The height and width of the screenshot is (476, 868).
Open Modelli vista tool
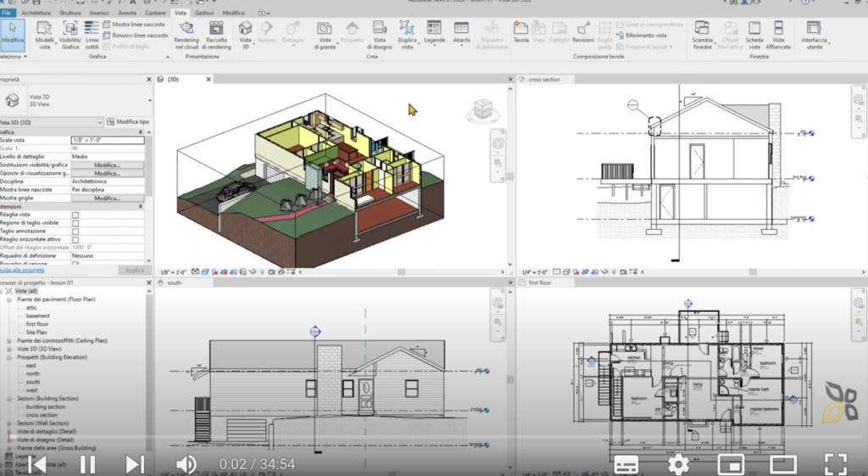click(44, 36)
